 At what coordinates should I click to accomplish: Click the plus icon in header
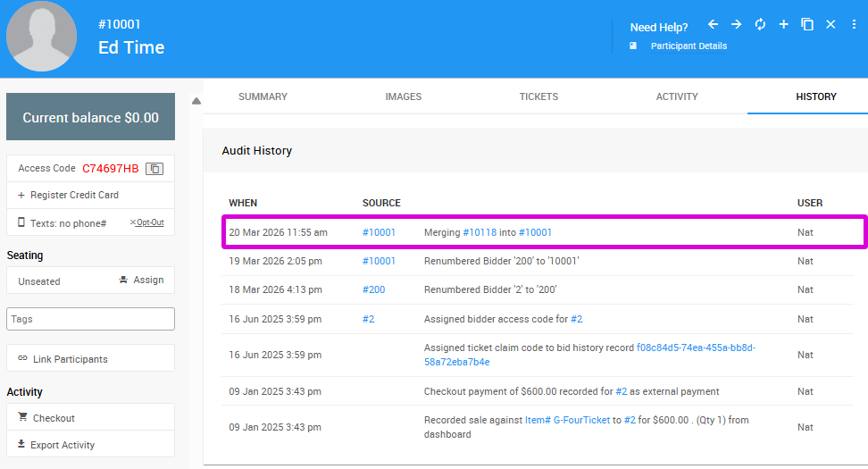coord(783,25)
